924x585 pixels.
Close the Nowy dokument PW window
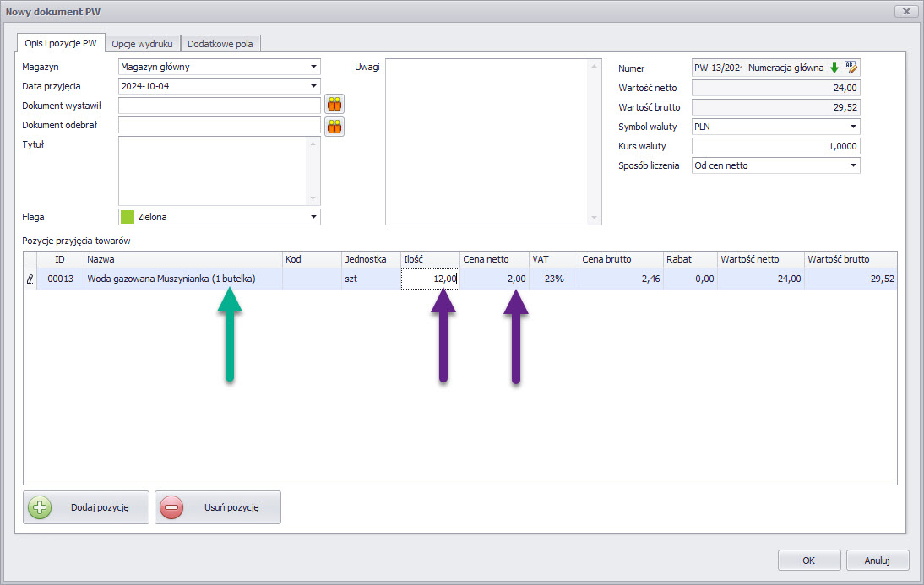[905, 11]
